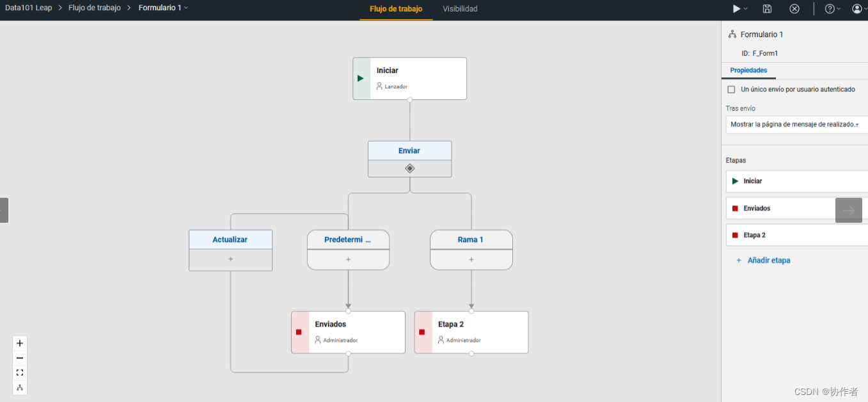Zoom out using the minus icon
Viewport: 868px width, 402px height.
coord(20,358)
